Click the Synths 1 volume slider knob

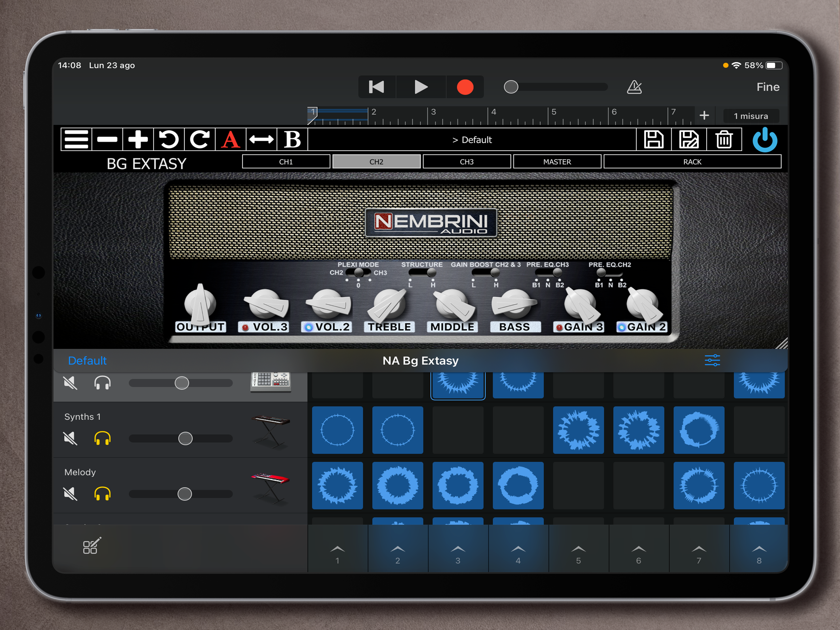pos(185,438)
